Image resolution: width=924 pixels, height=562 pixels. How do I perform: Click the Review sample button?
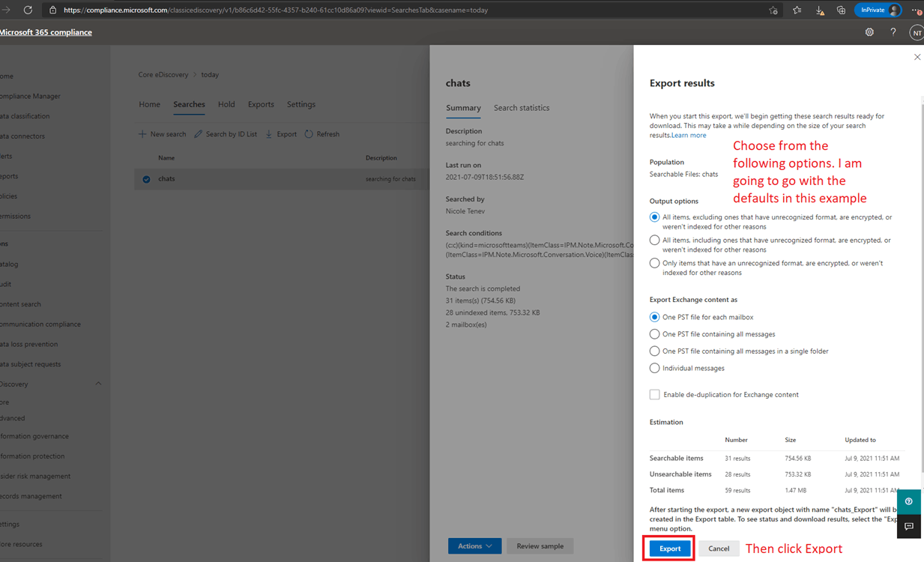coord(540,546)
